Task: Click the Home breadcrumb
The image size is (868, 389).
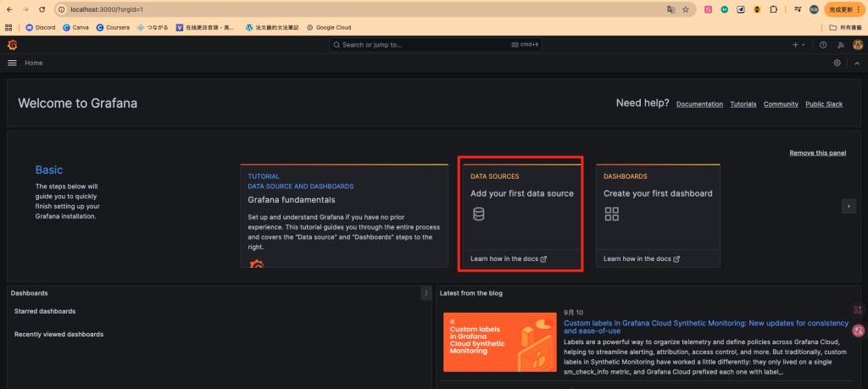Action: click(34, 63)
